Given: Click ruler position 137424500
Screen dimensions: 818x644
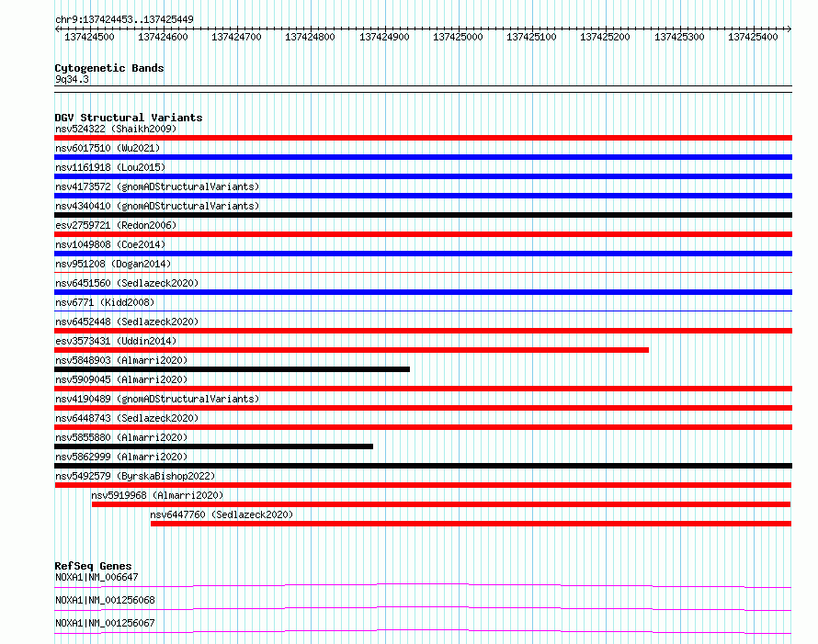Looking at the screenshot, I should tap(89, 37).
